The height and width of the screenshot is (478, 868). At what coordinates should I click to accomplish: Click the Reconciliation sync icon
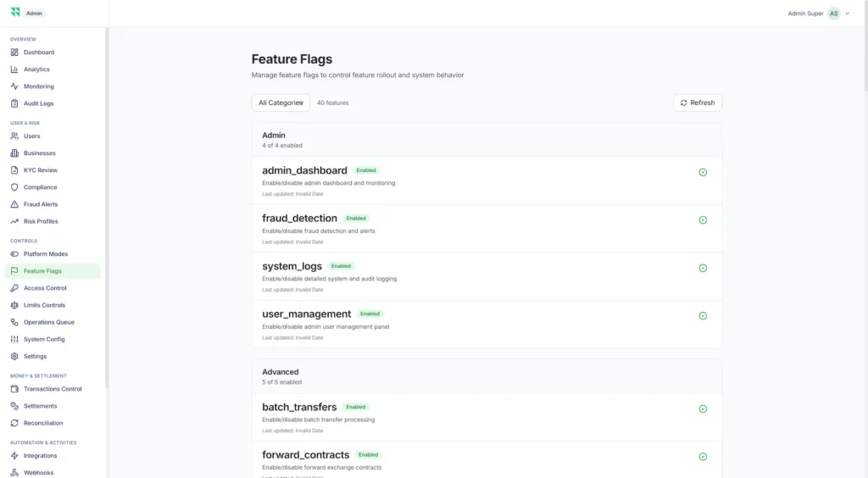click(x=14, y=423)
